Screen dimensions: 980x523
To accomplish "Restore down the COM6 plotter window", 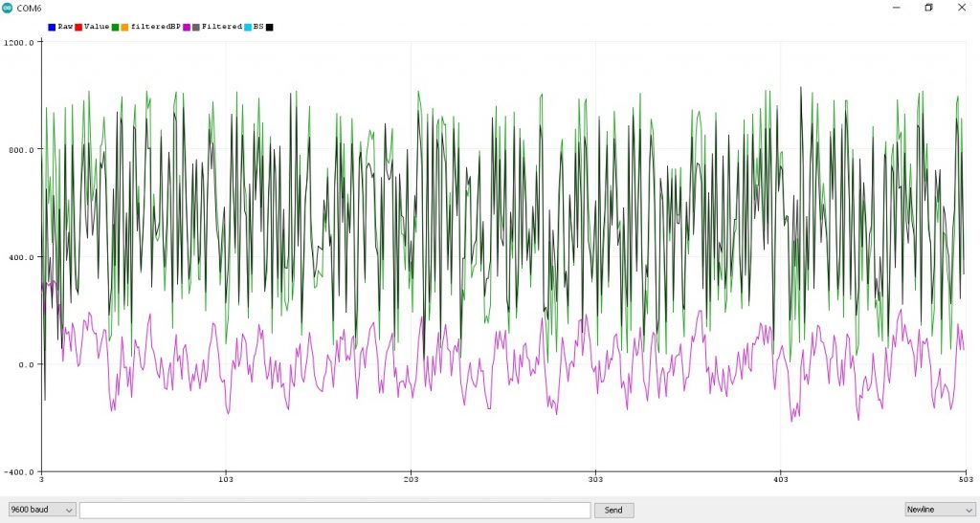I will (928, 8).
